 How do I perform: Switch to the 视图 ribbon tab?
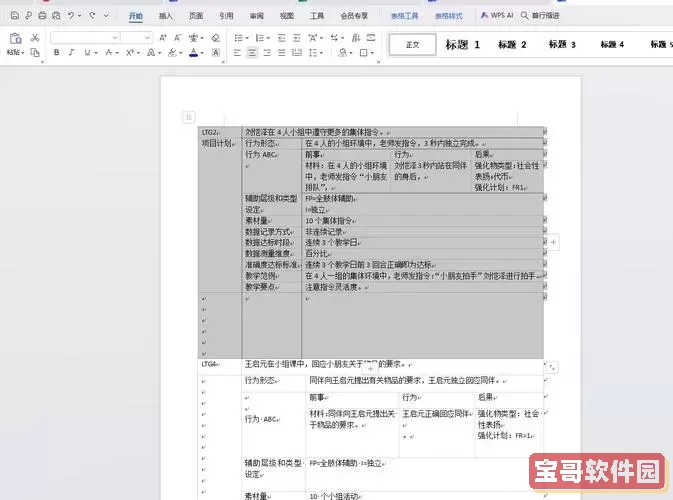tap(286, 16)
